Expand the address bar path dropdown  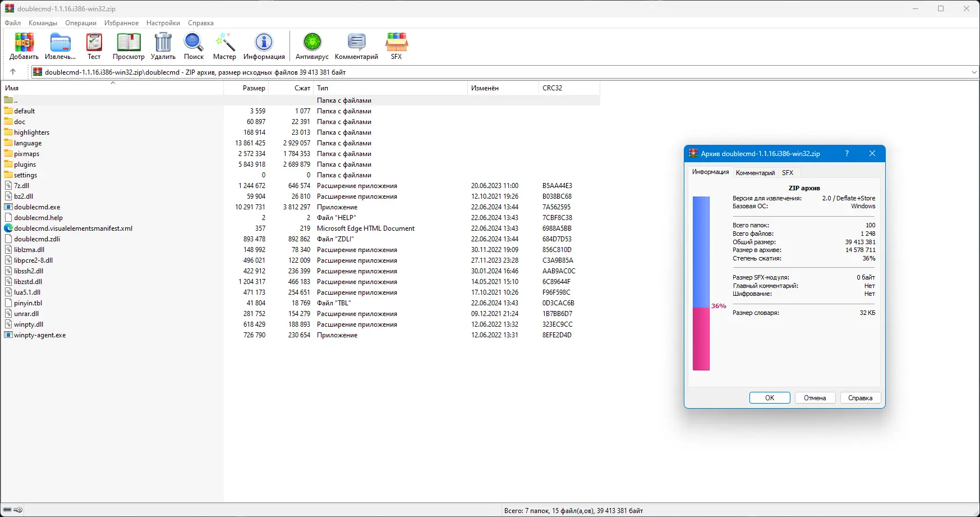[x=974, y=72]
